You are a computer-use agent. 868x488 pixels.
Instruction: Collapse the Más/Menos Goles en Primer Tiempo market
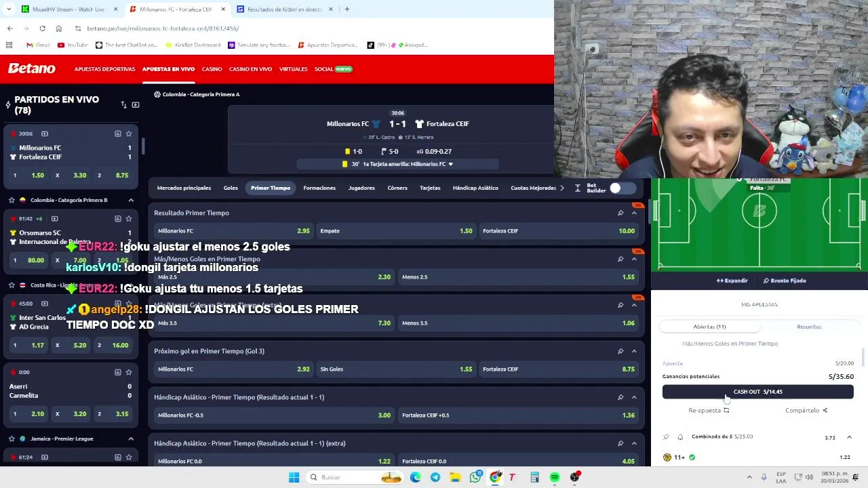(x=634, y=259)
